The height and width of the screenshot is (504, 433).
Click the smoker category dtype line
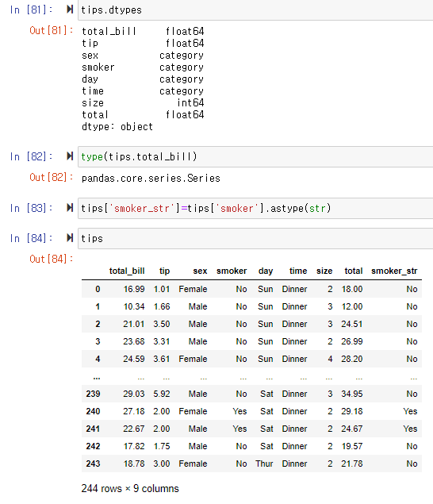point(143,67)
